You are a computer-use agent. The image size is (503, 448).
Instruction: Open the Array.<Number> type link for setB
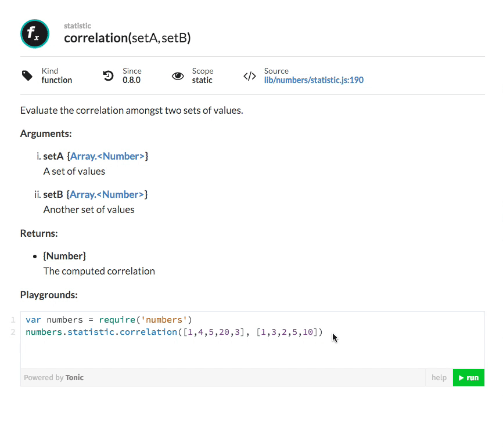point(107,194)
